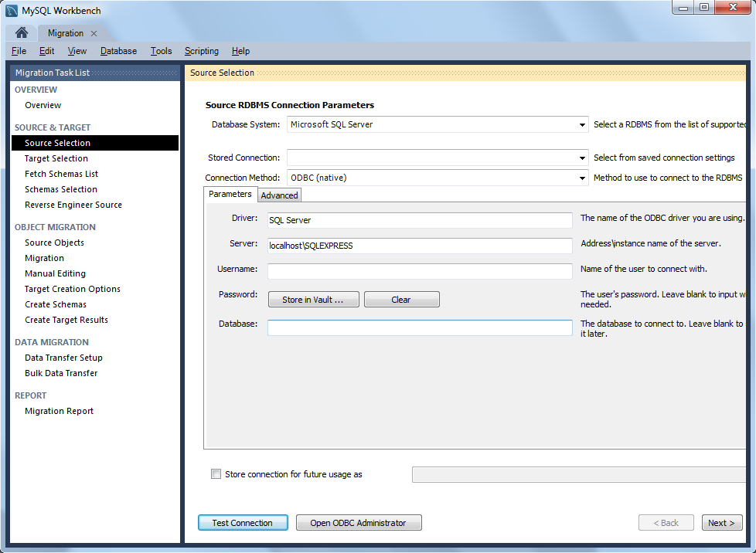Screen dimensions: 756x553
Task: Click the Next button
Action: [722, 523]
